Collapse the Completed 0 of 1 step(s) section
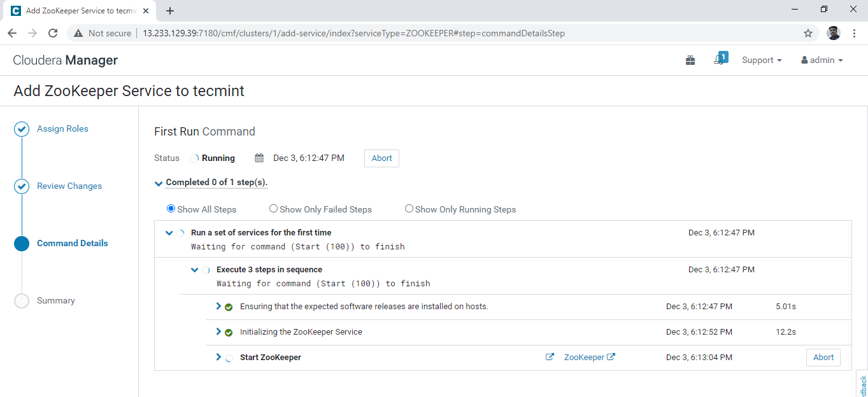The height and width of the screenshot is (397, 868). pos(159,183)
